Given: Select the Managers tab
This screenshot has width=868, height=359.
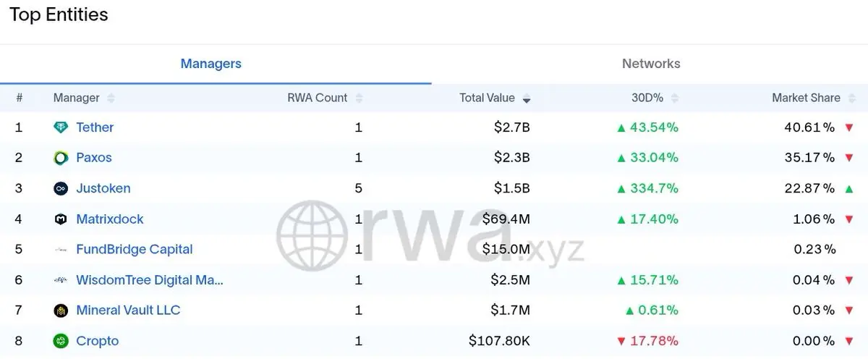Looking at the screenshot, I should click(210, 64).
